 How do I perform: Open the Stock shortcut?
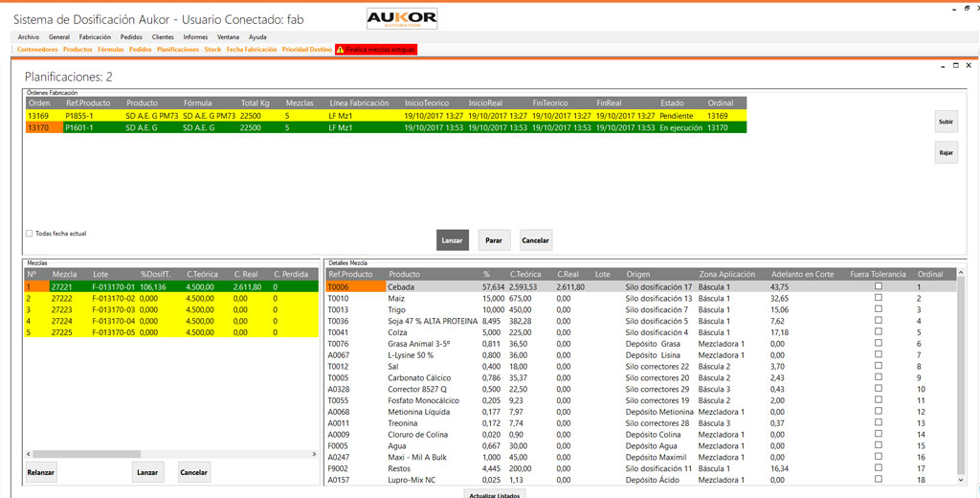212,49
